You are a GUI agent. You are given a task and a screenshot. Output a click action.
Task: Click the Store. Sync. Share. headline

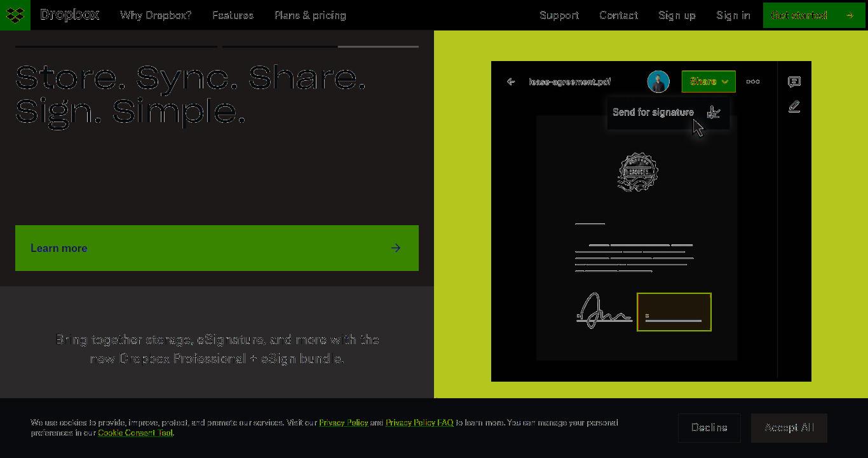(191, 94)
